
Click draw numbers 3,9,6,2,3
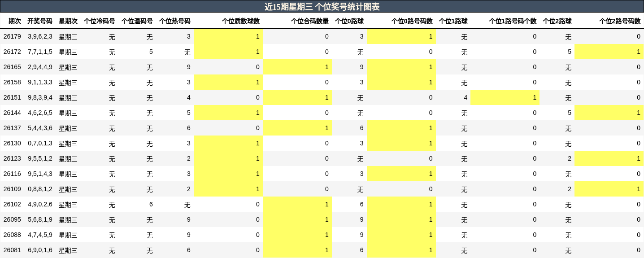[x=40, y=36]
